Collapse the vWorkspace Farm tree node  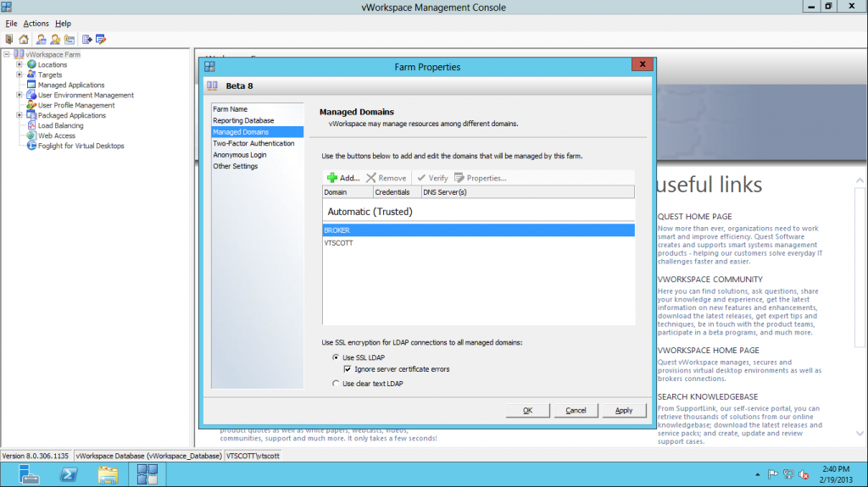(x=7, y=54)
